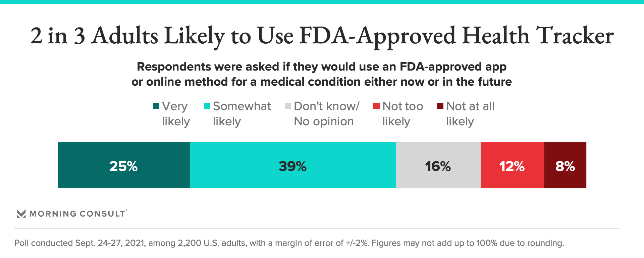Click the Morning Consult logo icon
644x258 pixels.
pos(21,214)
